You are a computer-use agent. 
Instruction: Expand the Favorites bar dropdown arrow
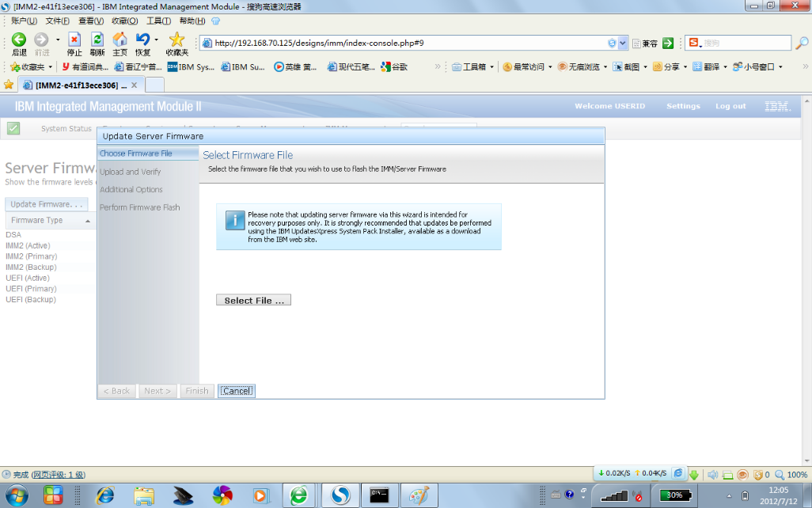click(50, 66)
